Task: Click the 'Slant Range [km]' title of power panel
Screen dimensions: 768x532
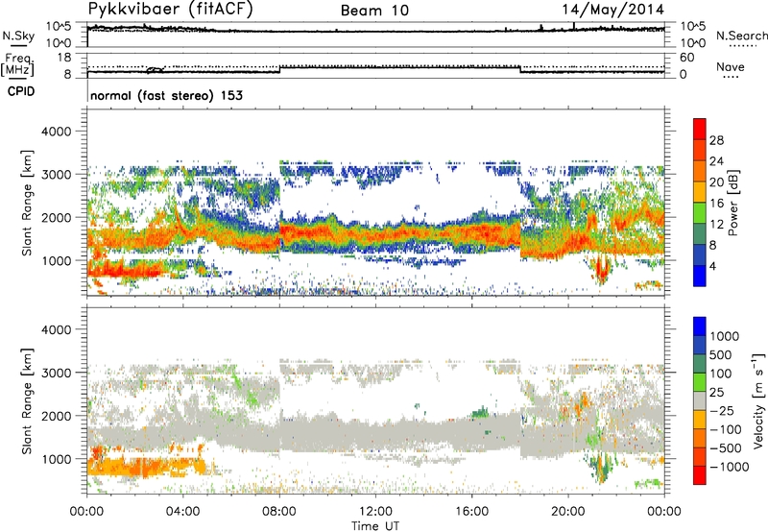Action: click(x=27, y=203)
